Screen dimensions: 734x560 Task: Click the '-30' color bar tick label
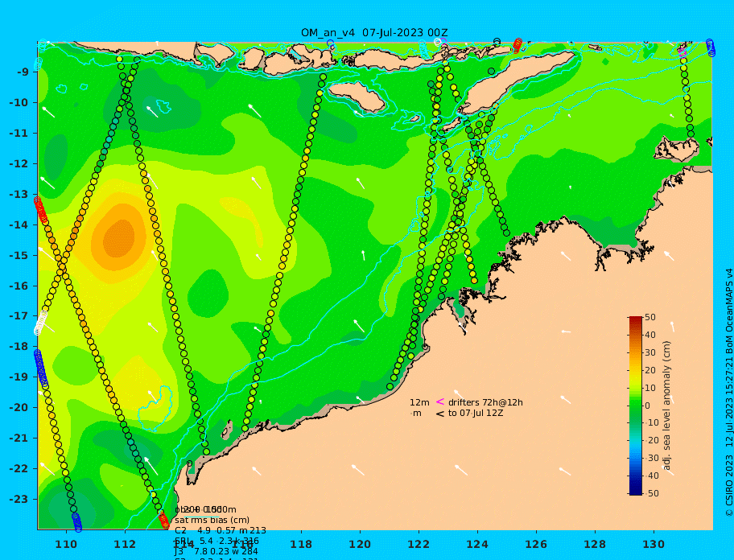coord(650,458)
